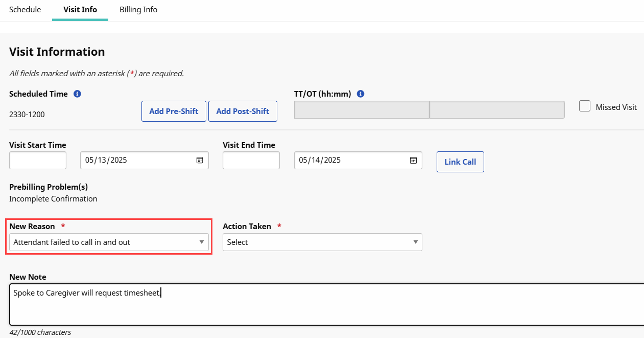This screenshot has width=644, height=338.
Task: Focus the New Note text area
Action: (327, 304)
